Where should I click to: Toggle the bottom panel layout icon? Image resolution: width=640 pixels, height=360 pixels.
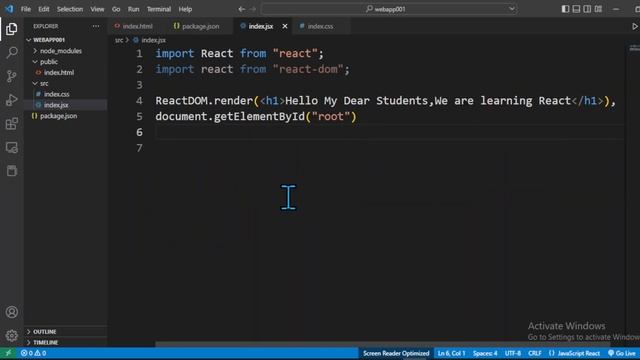point(576,9)
